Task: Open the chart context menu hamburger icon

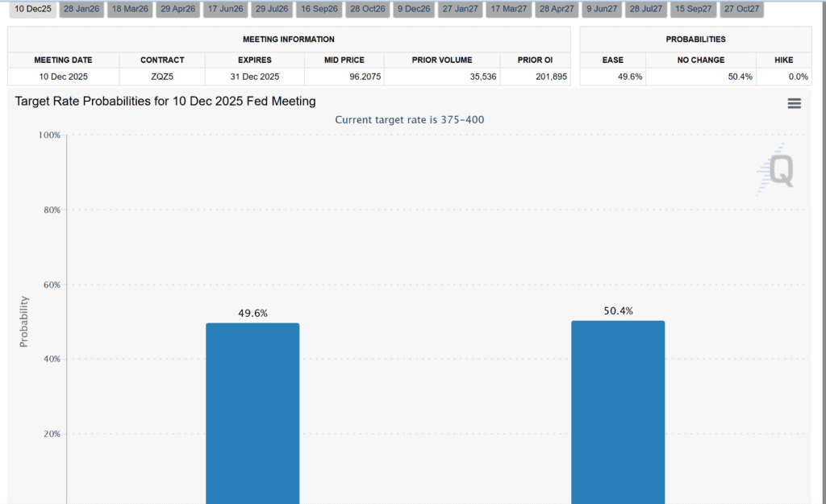Action: point(794,103)
